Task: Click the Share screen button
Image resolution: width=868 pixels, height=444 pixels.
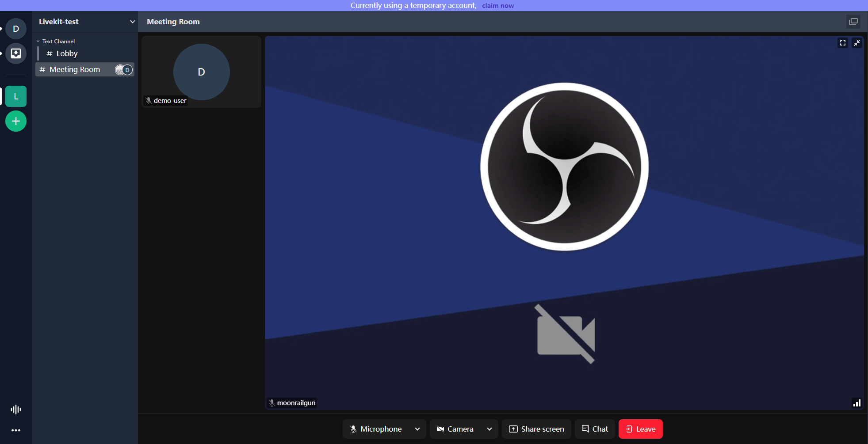Action: click(536, 429)
